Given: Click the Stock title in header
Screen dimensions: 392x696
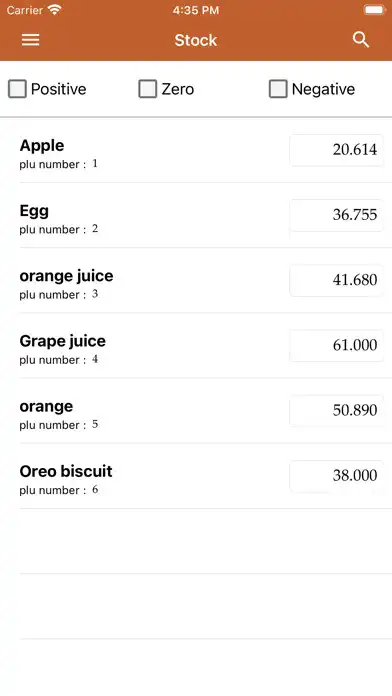Looking at the screenshot, I should pos(196,40).
